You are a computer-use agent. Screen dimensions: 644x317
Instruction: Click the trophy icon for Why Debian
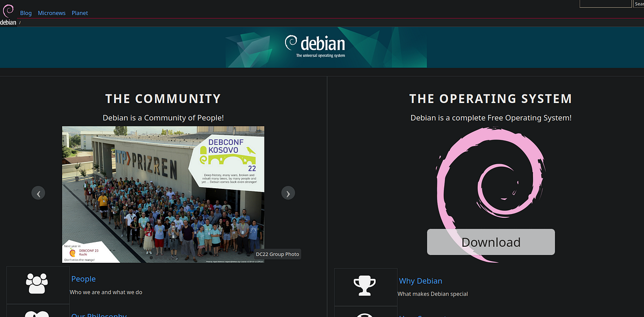(x=365, y=287)
